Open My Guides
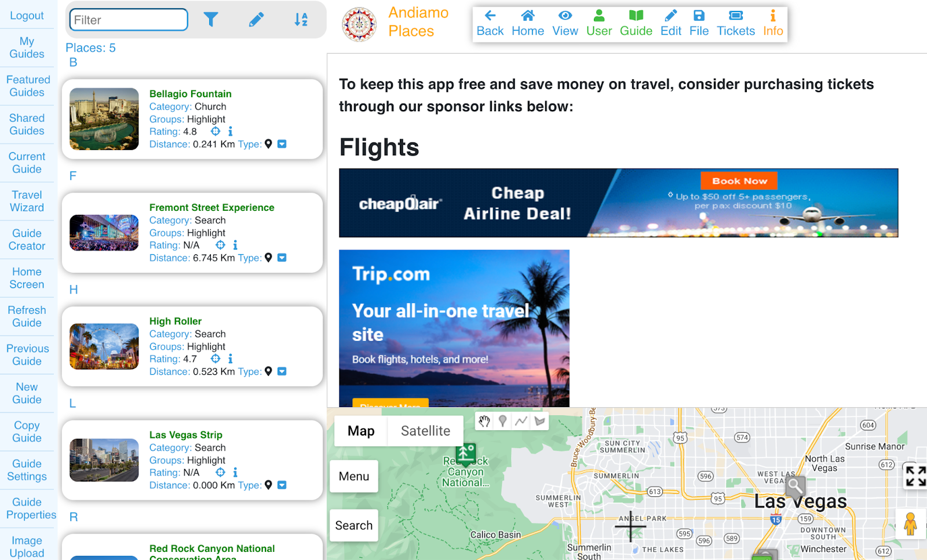Screen dimensions: 927x560 tap(27, 47)
